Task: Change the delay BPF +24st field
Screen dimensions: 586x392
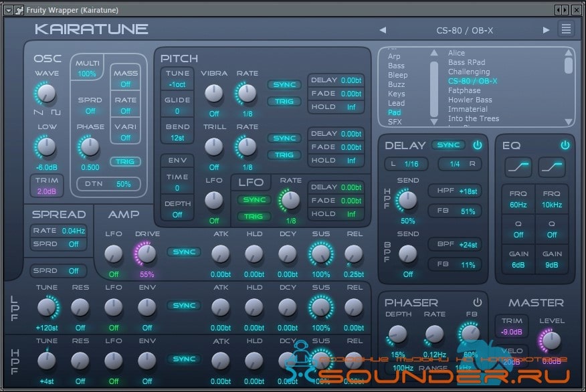Action: click(455, 245)
